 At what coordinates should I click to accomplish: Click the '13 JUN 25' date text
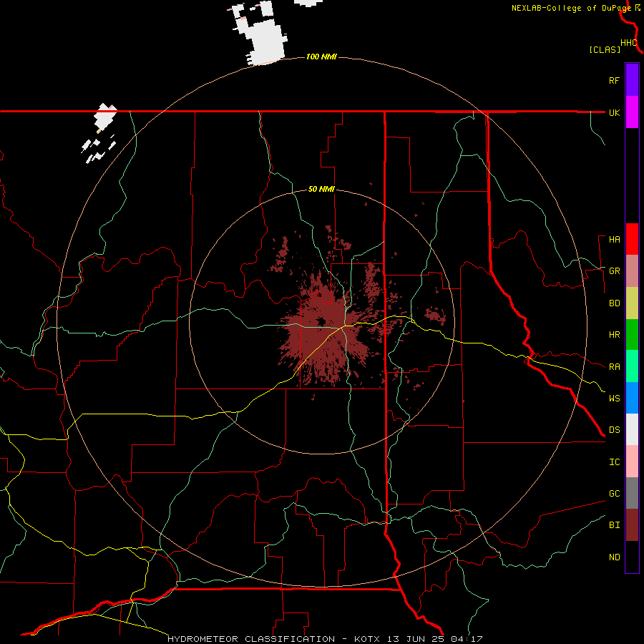416,639
